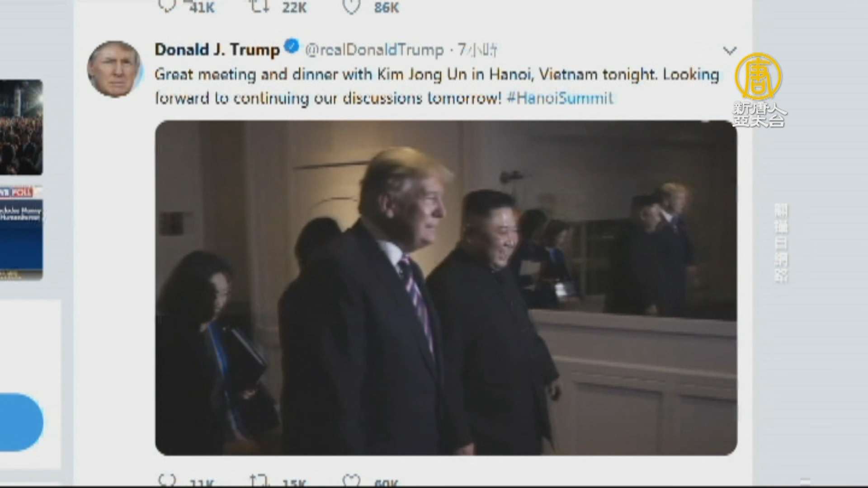The image size is (868, 488).
Task: Click the reply icon beside 11K
Action: point(167,480)
